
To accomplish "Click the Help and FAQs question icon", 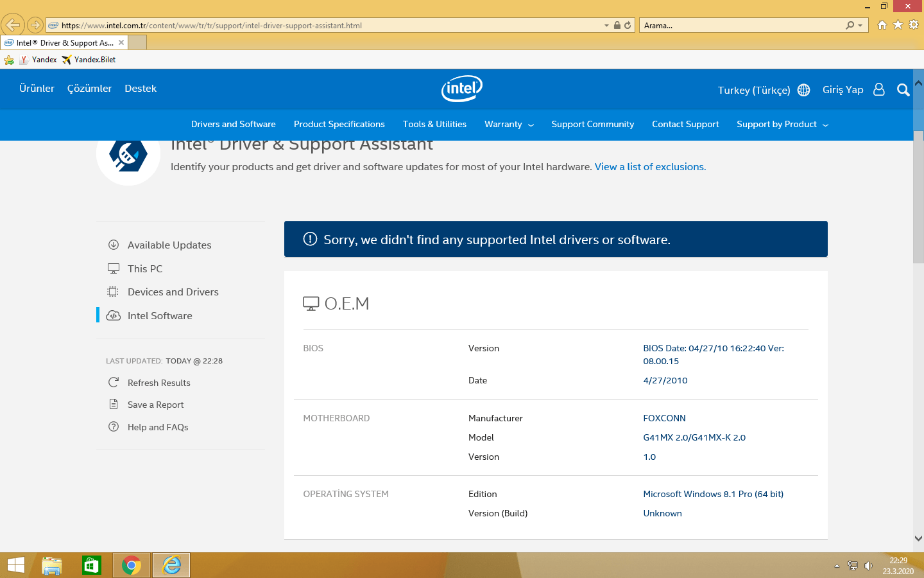I will pyautogui.click(x=114, y=426).
